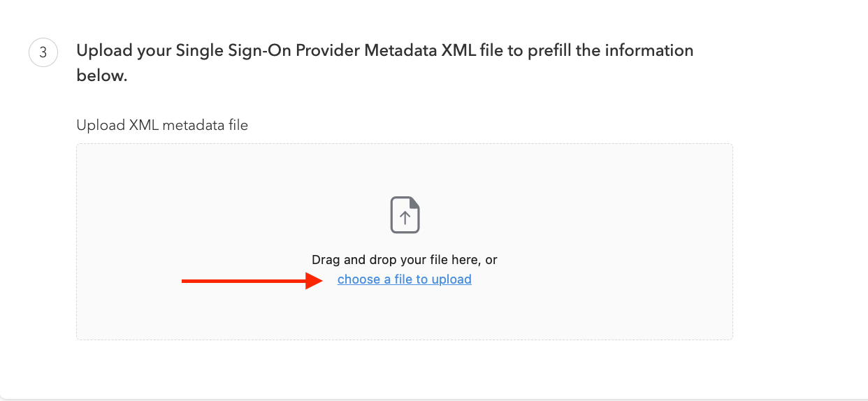Click the file upload arrow icon

(x=405, y=215)
